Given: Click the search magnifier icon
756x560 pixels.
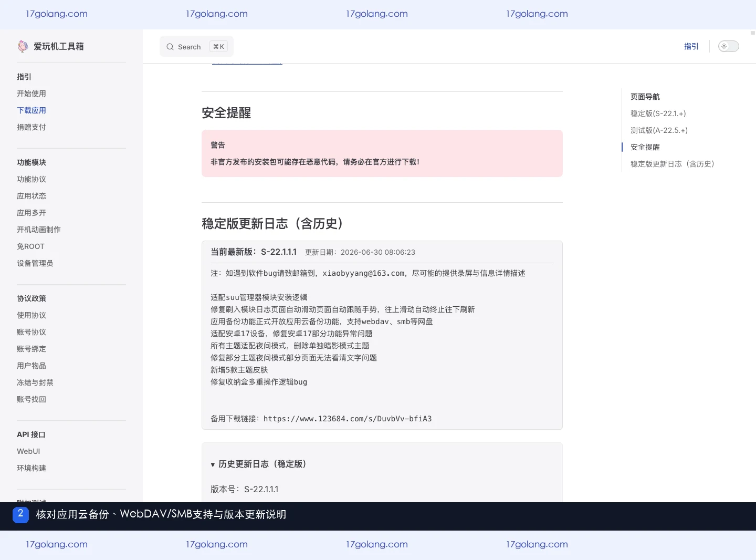Looking at the screenshot, I should (x=170, y=47).
